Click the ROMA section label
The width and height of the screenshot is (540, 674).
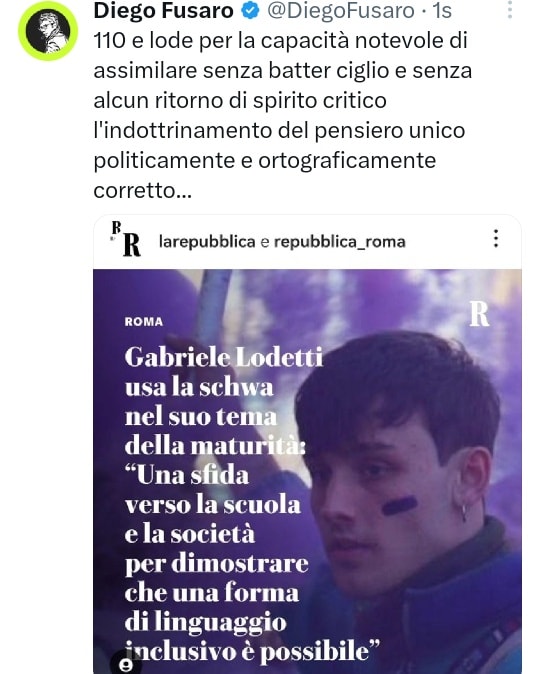144,322
